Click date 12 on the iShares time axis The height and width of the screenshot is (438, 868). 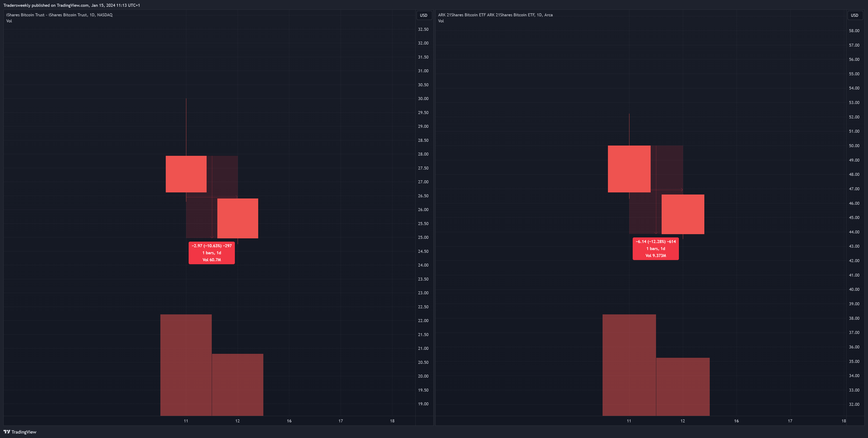[x=238, y=421]
